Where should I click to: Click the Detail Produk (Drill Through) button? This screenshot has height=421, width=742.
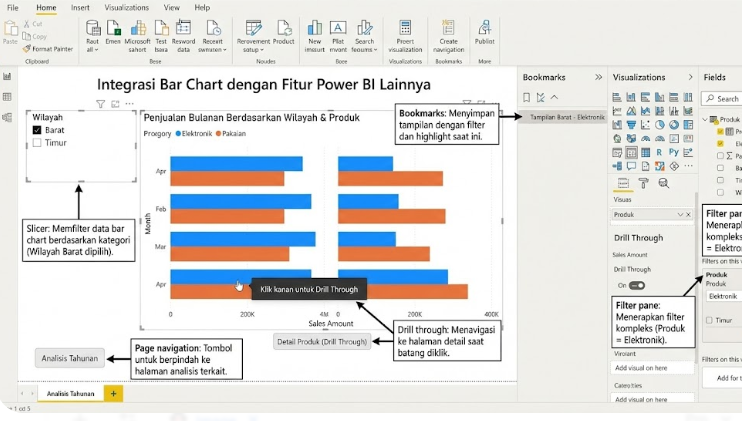pyautogui.click(x=322, y=343)
